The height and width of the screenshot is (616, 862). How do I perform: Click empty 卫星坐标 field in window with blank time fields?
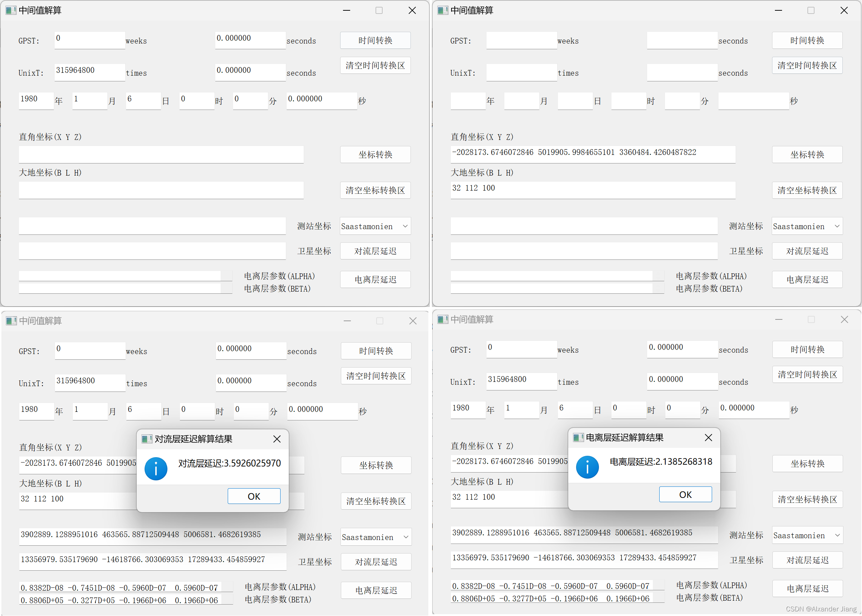[584, 251]
